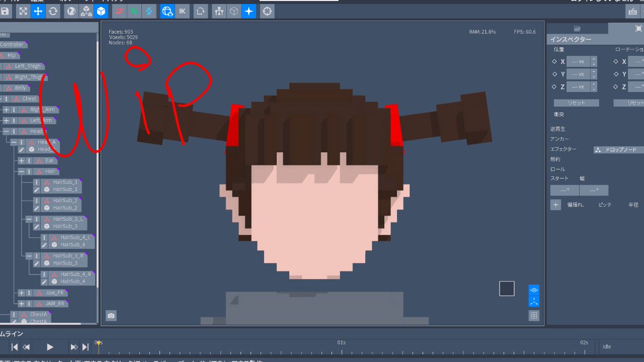Viewport: 644px width, 362px height.
Task: Expand the Ear node
Action: (21, 160)
